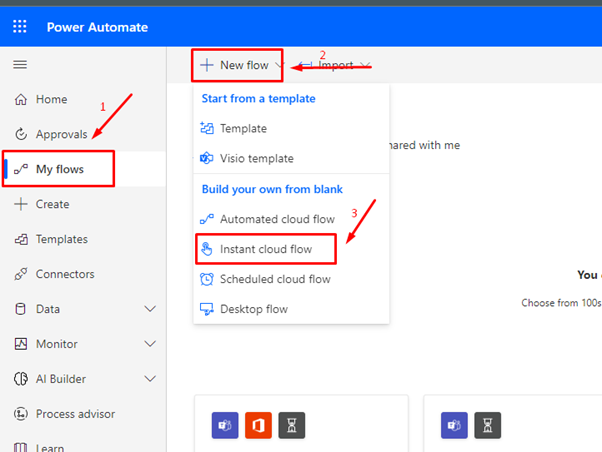Click the Home house icon

(x=21, y=99)
